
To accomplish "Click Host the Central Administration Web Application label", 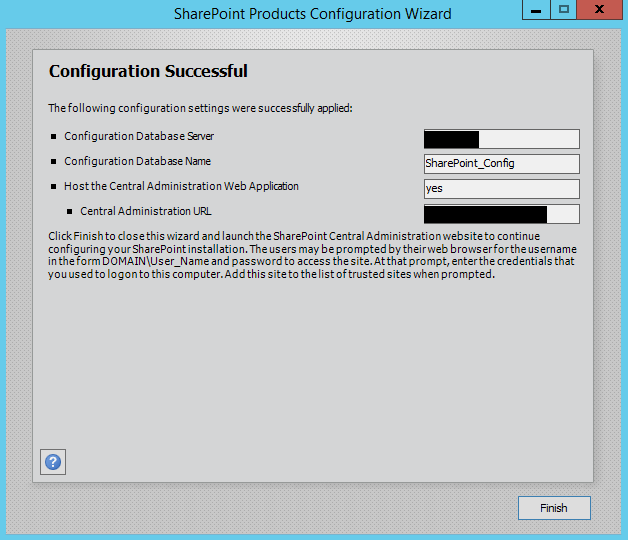I will tap(181, 186).
